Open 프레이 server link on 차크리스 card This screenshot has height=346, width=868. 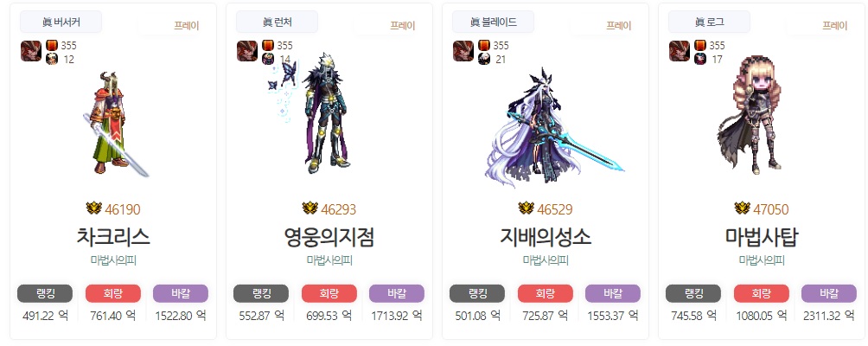[x=187, y=25]
